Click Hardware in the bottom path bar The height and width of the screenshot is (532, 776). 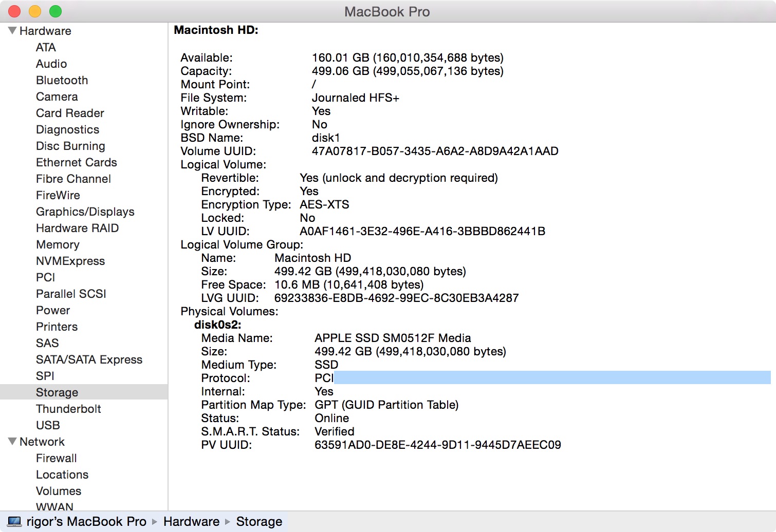(191, 522)
